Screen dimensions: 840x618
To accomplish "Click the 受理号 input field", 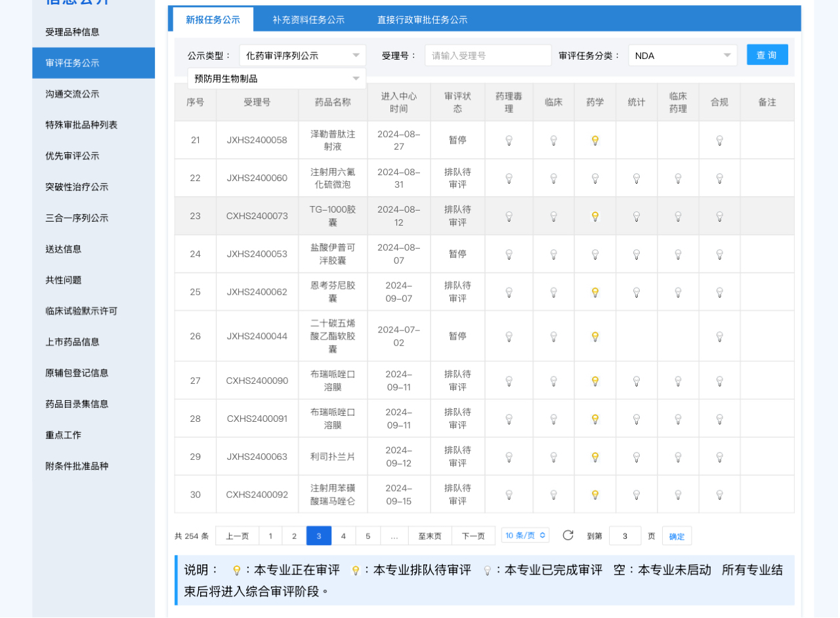I will (488, 56).
